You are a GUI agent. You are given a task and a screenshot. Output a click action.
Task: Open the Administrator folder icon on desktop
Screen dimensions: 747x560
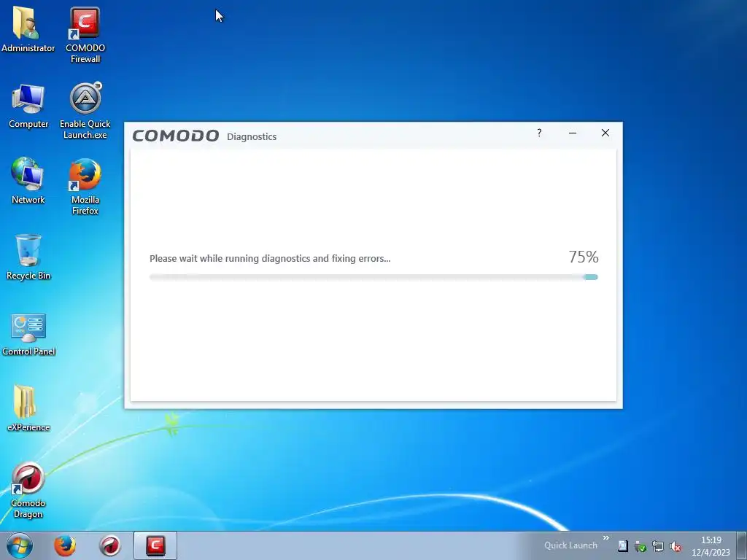click(28, 29)
